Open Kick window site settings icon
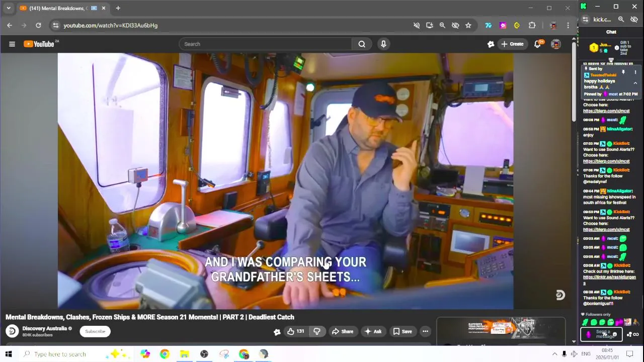This screenshot has height=362, width=644. pos(585,19)
